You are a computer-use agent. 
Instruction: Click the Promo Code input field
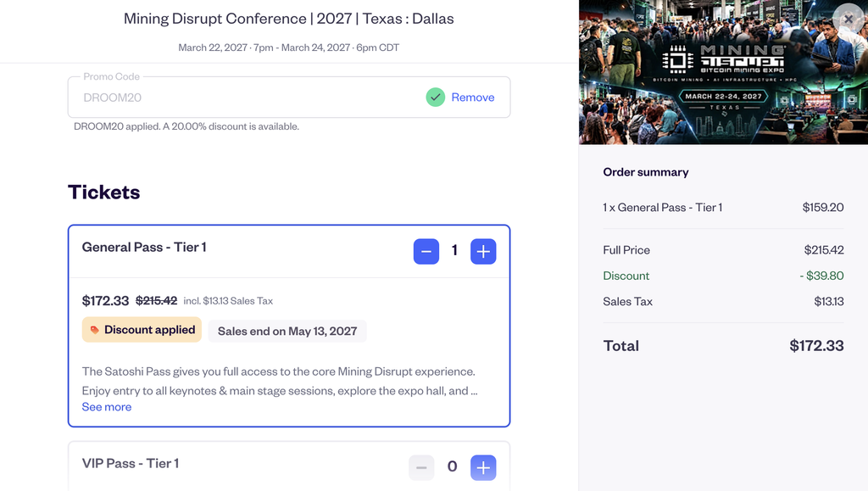click(x=288, y=98)
